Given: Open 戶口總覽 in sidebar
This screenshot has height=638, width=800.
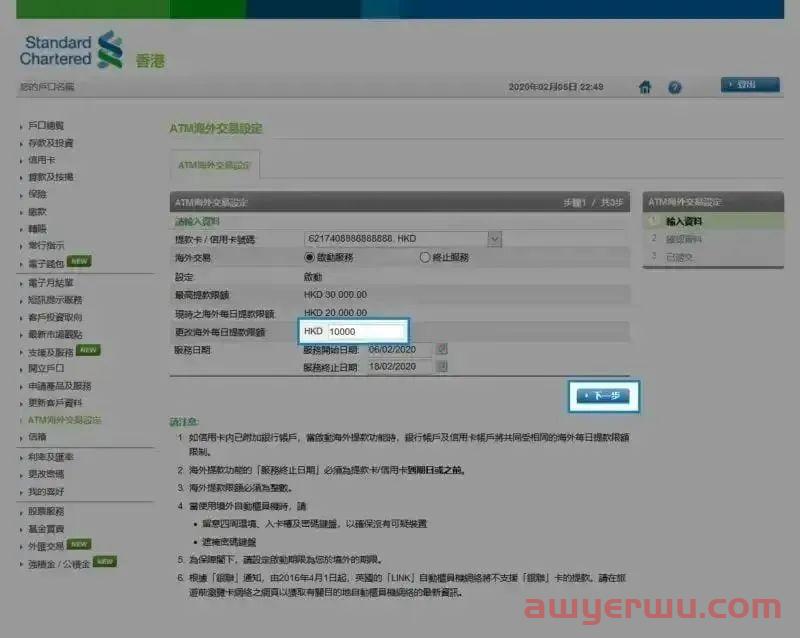Looking at the screenshot, I should pyautogui.click(x=46, y=126).
